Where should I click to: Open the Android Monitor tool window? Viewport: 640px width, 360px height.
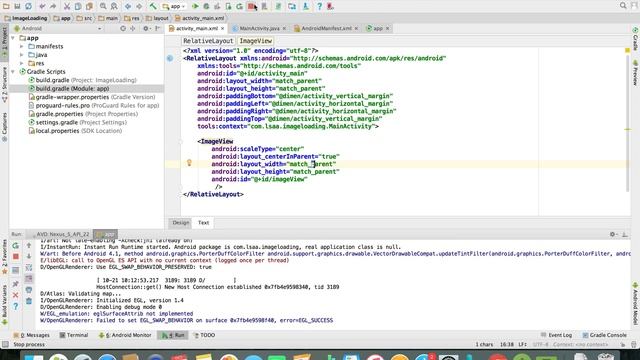[125, 335]
